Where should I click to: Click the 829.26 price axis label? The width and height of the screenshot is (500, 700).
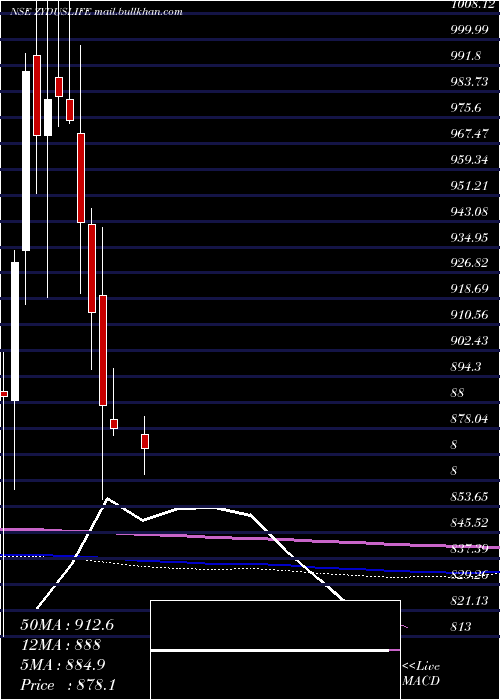coord(470,575)
